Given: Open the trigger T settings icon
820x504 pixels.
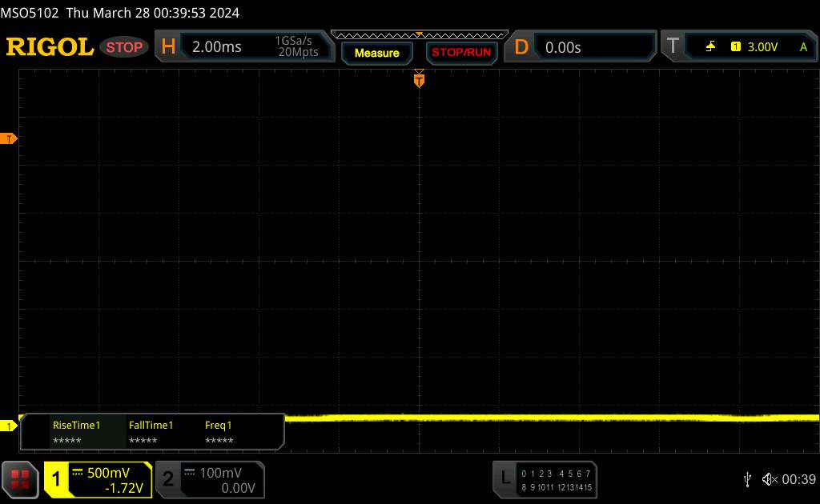Looking at the screenshot, I should pyautogui.click(x=673, y=46).
